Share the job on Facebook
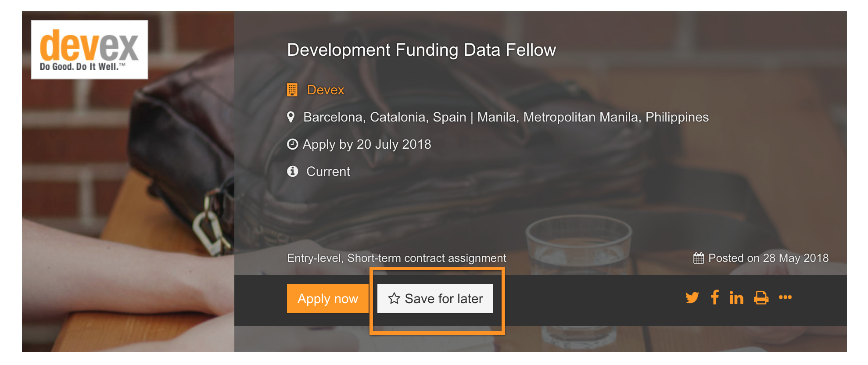This screenshot has width=868, height=365. pos(715,297)
